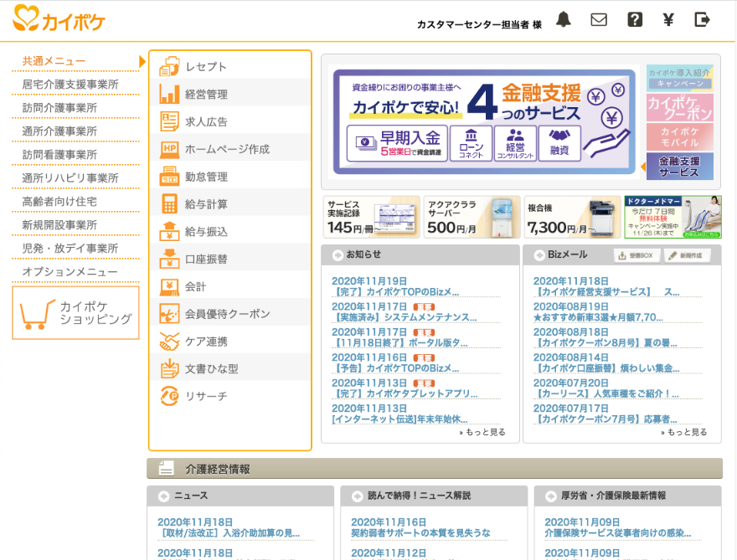
Task: Open the help question mark icon
Action: (x=635, y=19)
